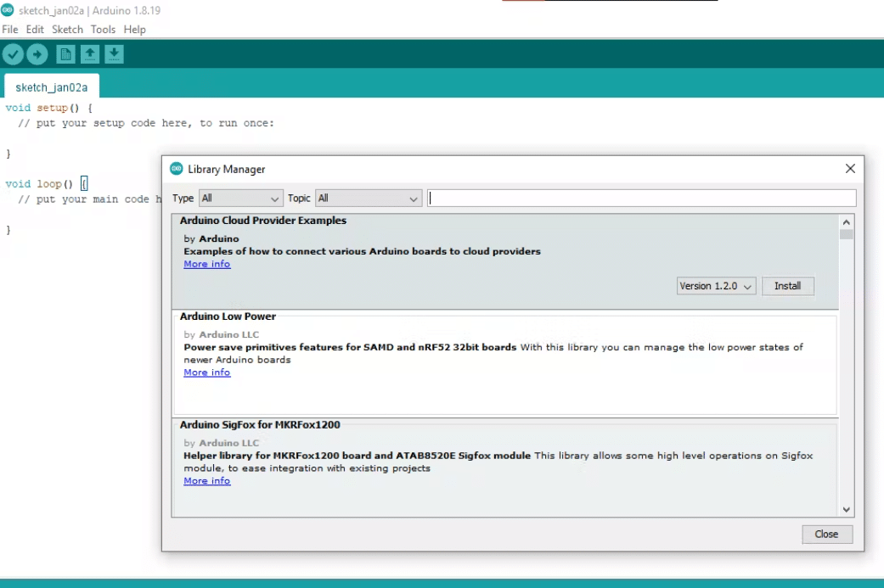The image size is (884, 588).
Task: Click the Upload arrow toolbar icon
Action: click(37, 55)
